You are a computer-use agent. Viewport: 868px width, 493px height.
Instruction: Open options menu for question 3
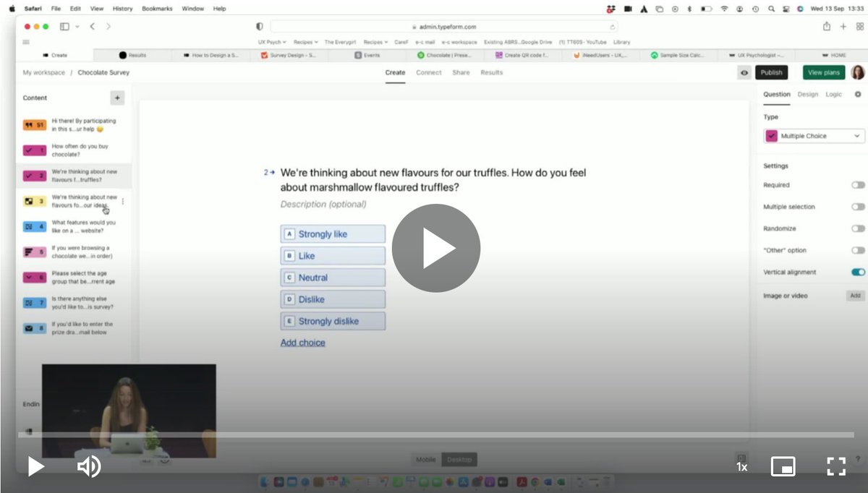click(123, 201)
